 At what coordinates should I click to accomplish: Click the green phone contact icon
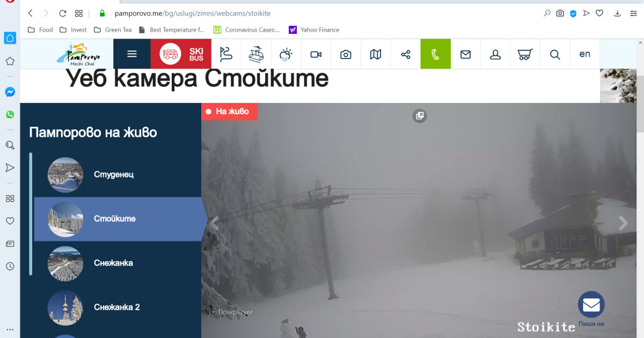pos(435,54)
